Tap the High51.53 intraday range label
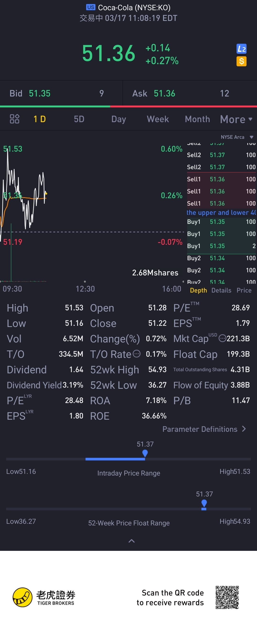 pos(235,471)
